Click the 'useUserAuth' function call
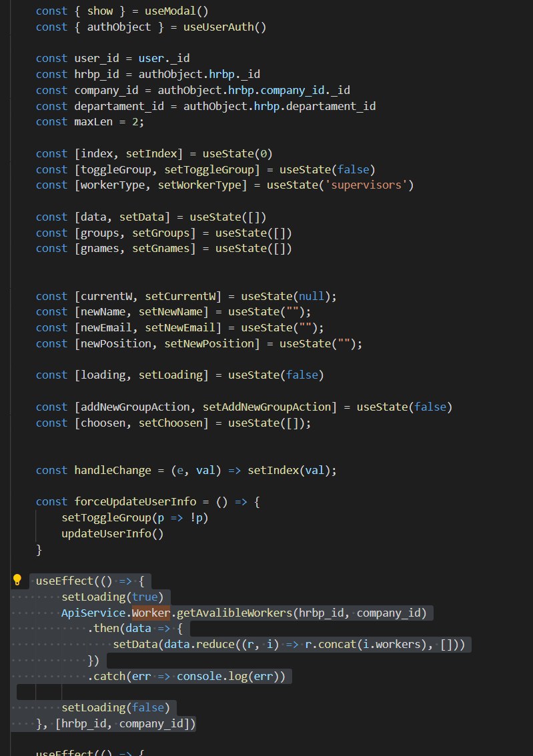Image resolution: width=533 pixels, height=756 pixels. click(219, 27)
